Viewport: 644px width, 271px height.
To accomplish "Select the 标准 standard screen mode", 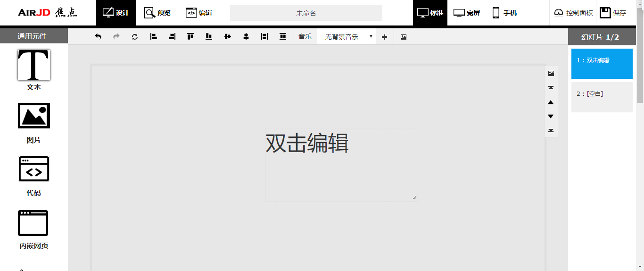I will pos(430,13).
